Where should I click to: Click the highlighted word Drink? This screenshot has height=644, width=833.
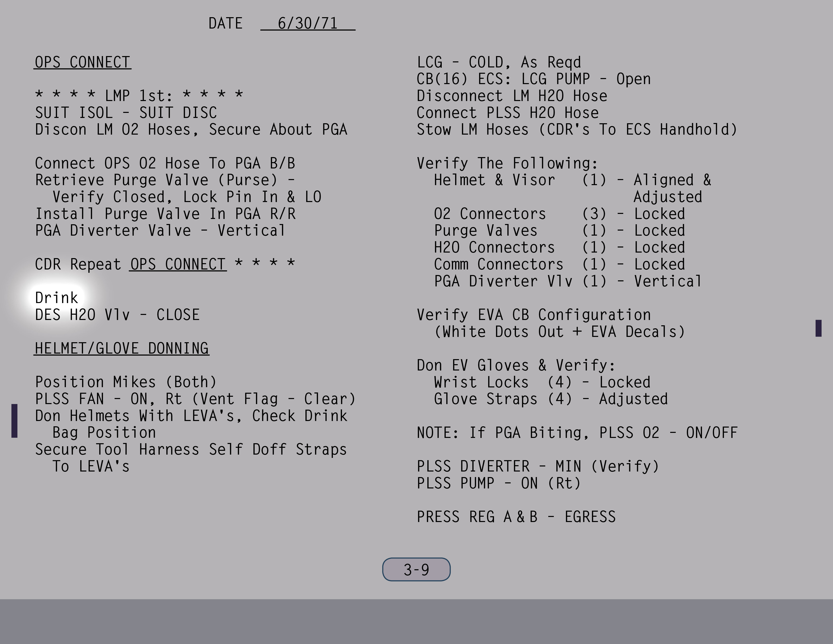(x=57, y=298)
